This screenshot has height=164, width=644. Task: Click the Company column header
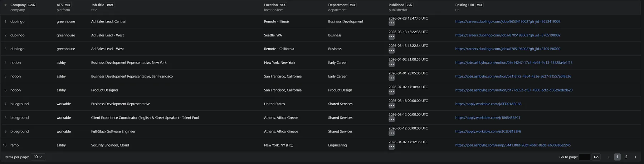tap(18, 5)
